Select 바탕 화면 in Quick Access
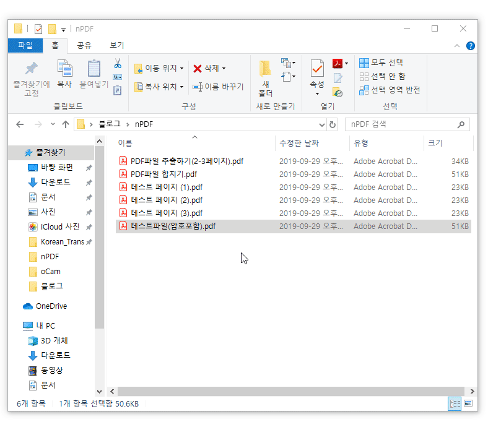This screenshot has height=448, width=488. click(50, 168)
